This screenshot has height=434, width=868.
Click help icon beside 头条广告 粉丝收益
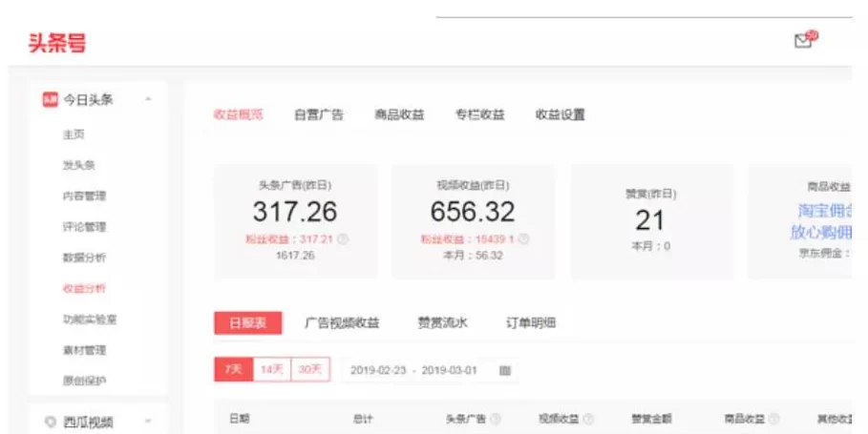click(x=343, y=239)
